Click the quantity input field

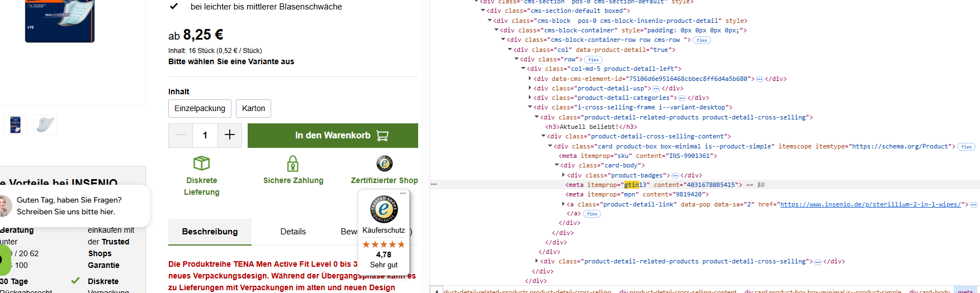[205, 135]
